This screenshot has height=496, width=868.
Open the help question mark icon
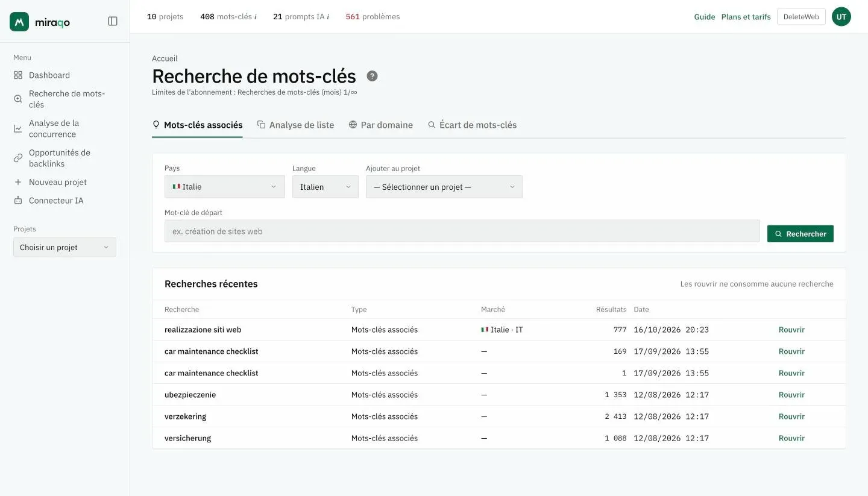click(373, 76)
